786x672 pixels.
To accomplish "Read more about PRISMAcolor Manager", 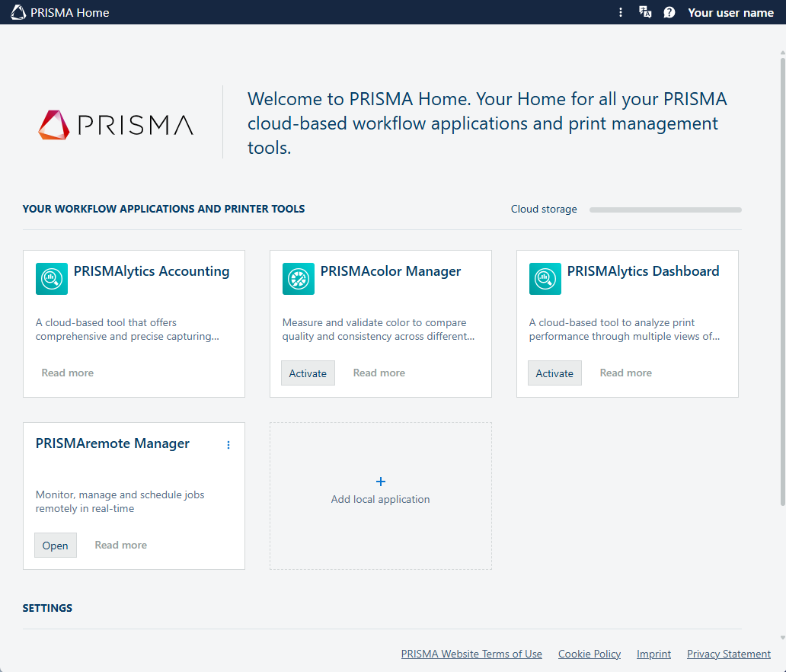I will [x=379, y=373].
